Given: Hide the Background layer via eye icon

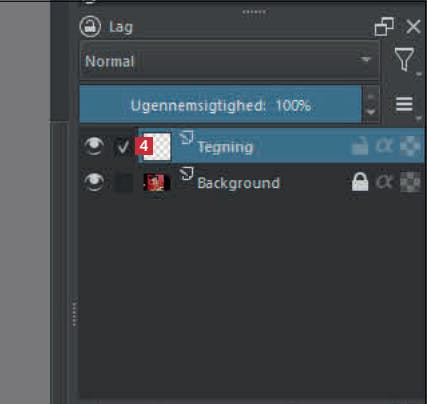Looking at the screenshot, I should [94, 182].
